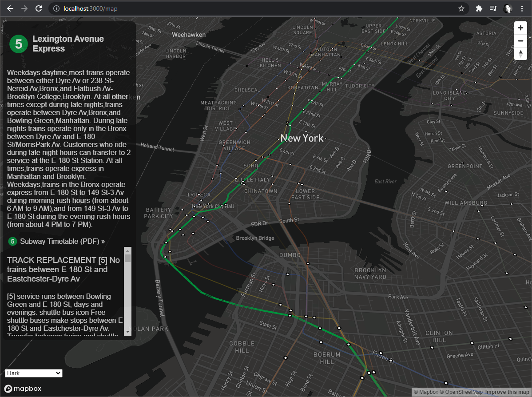
Task: Reload the page with the refresh icon
Action: (x=39, y=8)
